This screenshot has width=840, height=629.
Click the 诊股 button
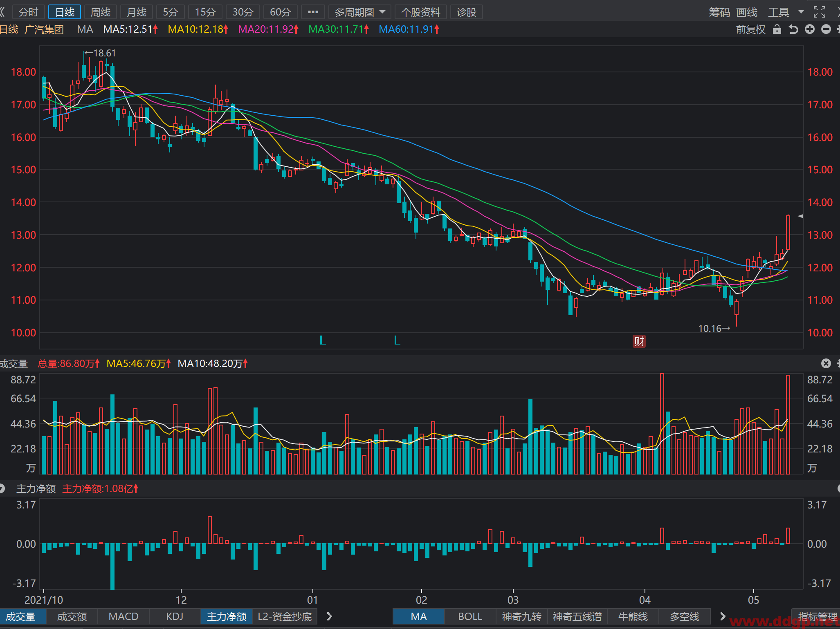point(467,12)
